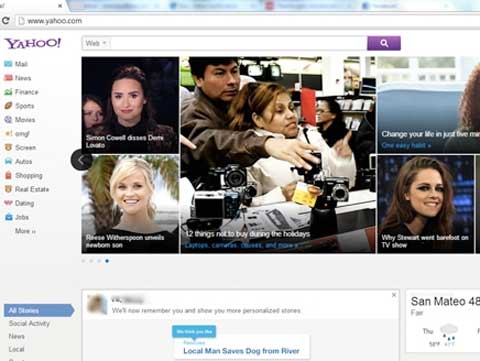Image resolution: width=480 pixels, height=361 pixels.
Task: Select the fourth carousel page dot
Action: click(x=107, y=261)
